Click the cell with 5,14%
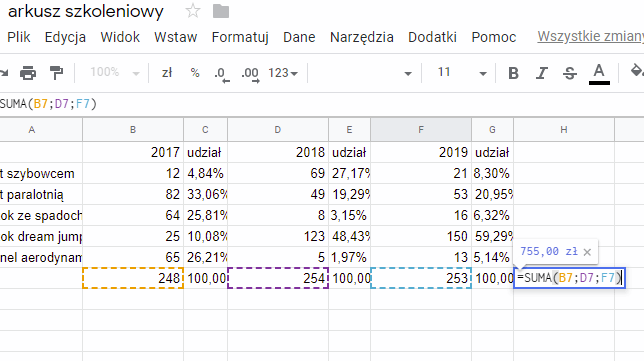Screen dimensions: 644x361 [492, 257]
